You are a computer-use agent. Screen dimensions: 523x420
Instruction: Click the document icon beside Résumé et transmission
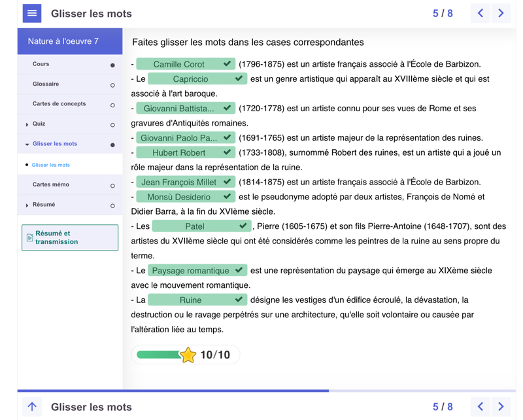coord(29,237)
